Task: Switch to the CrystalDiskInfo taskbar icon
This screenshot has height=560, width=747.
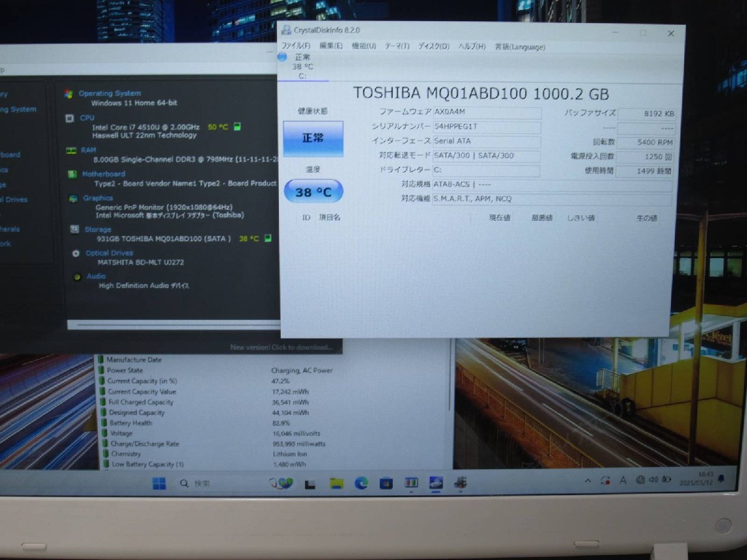Action: pyautogui.click(x=436, y=483)
